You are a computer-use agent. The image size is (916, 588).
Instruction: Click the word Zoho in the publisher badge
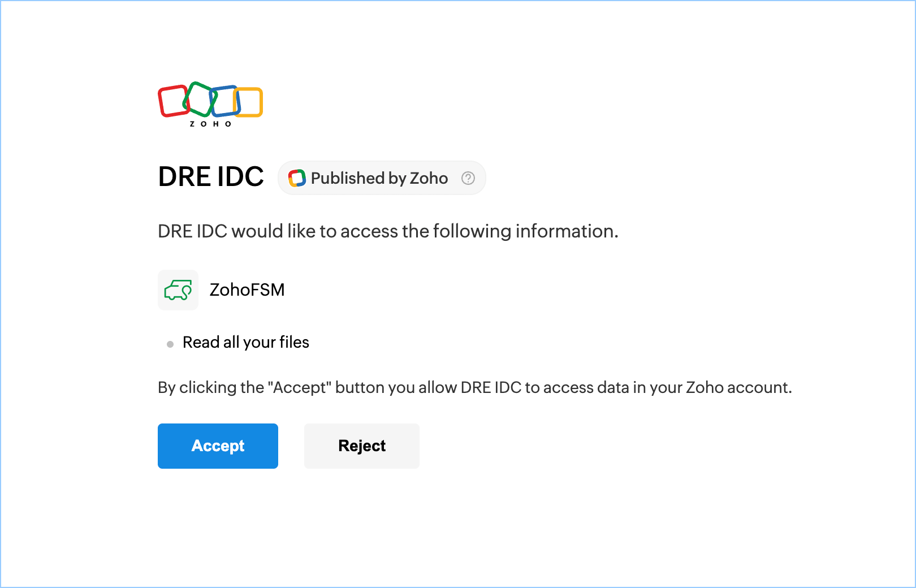click(429, 178)
